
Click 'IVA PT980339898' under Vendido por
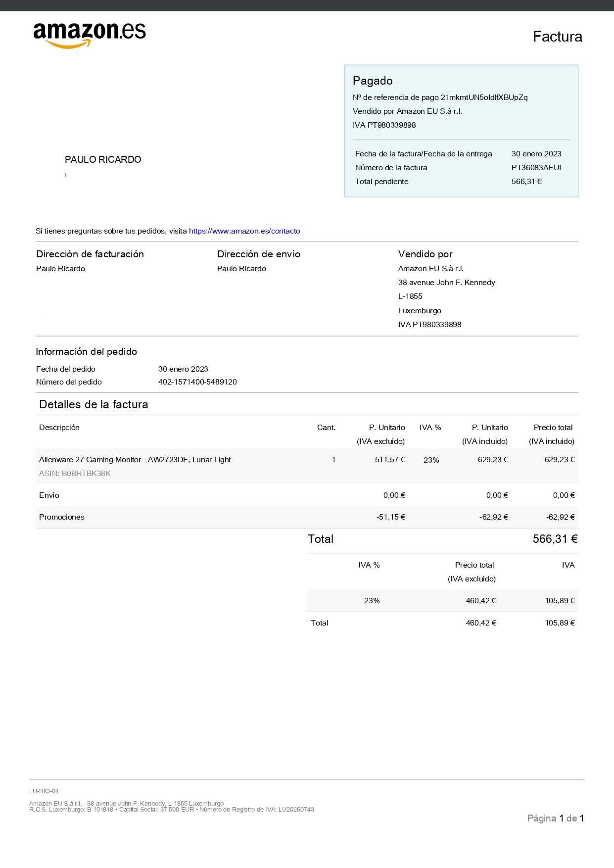click(429, 325)
